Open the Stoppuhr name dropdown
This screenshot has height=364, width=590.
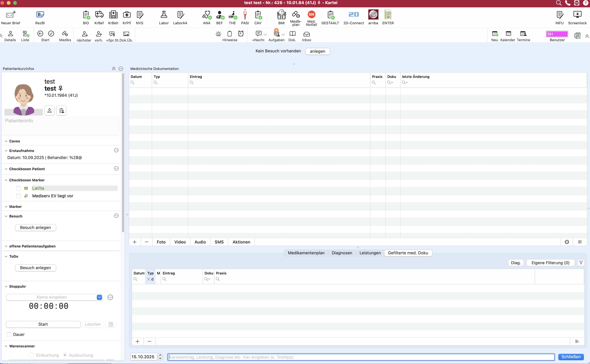[99, 297]
